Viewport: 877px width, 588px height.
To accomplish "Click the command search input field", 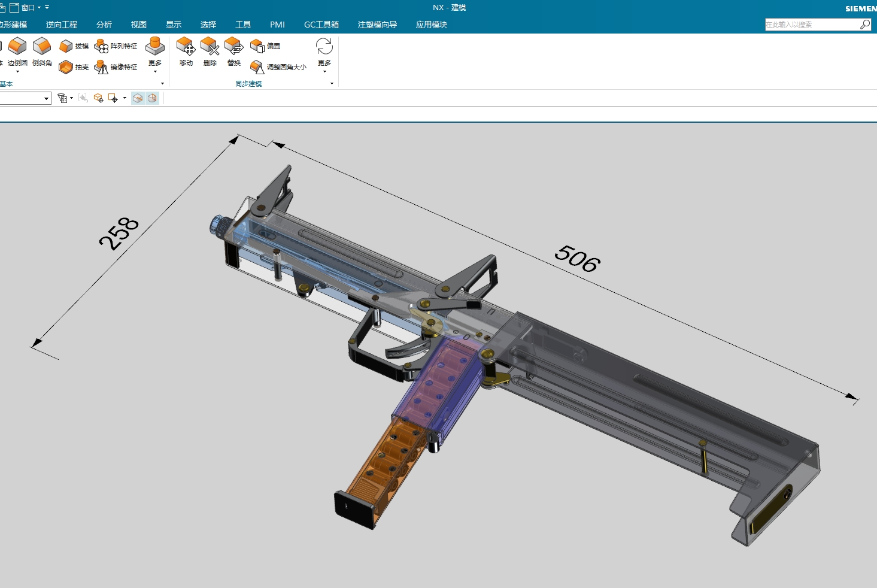I will click(812, 25).
